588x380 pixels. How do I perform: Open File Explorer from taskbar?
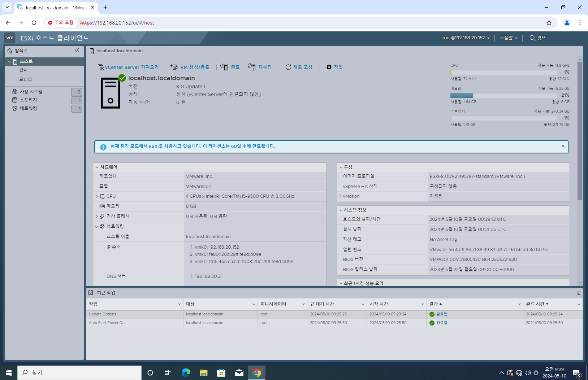[204, 373]
